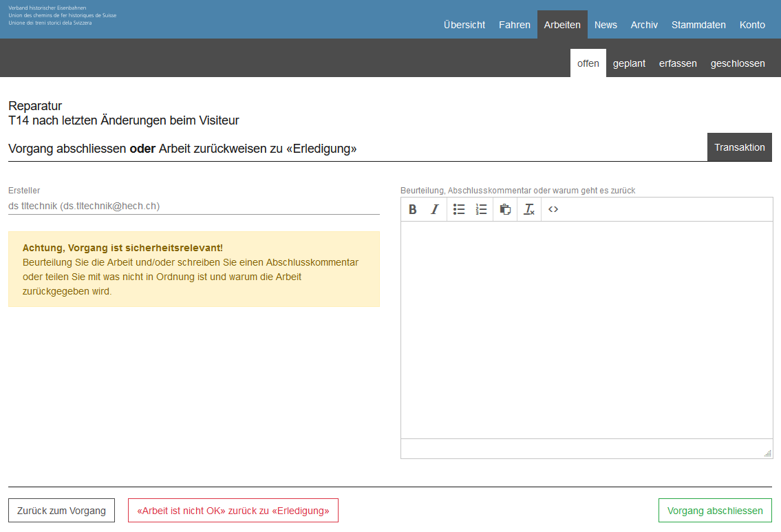
Task: Open the Übersicht menu
Action: tap(464, 25)
